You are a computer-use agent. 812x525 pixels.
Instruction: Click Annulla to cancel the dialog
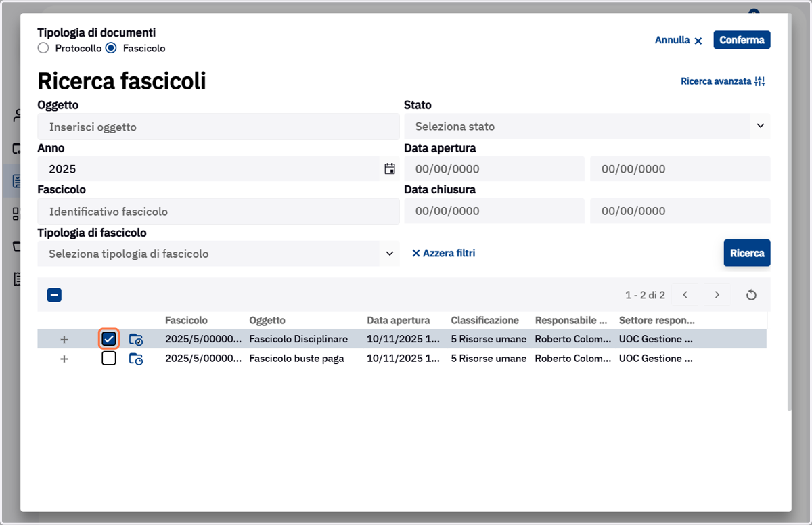[679, 41]
